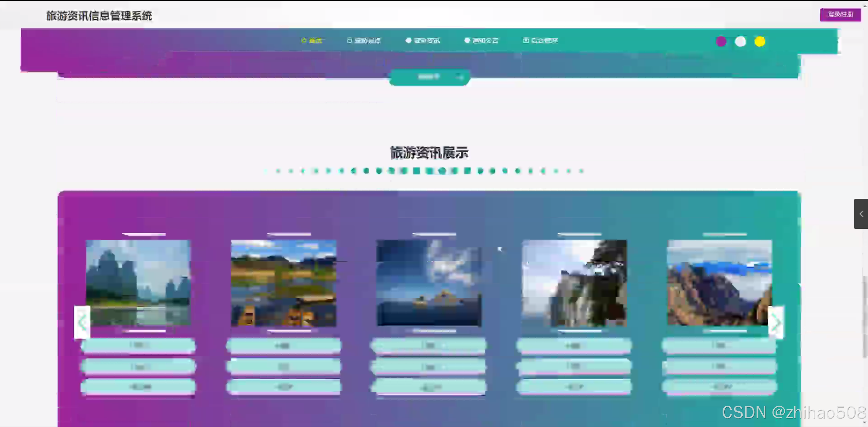Expand the dark side panel chevron

click(x=861, y=214)
